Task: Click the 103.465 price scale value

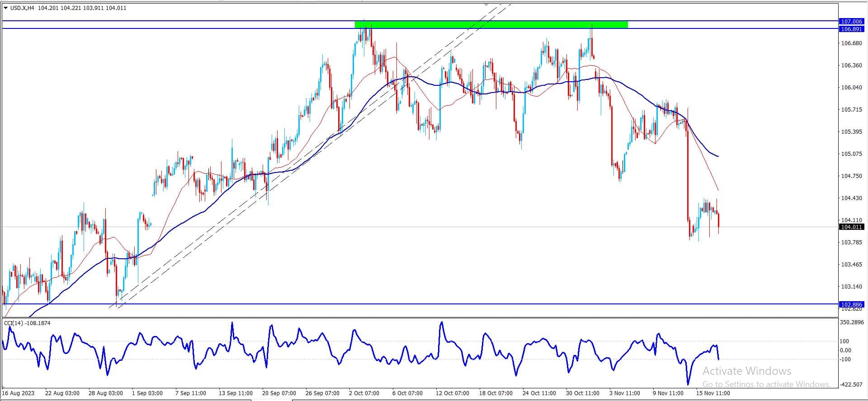Action: click(x=851, y=264)
